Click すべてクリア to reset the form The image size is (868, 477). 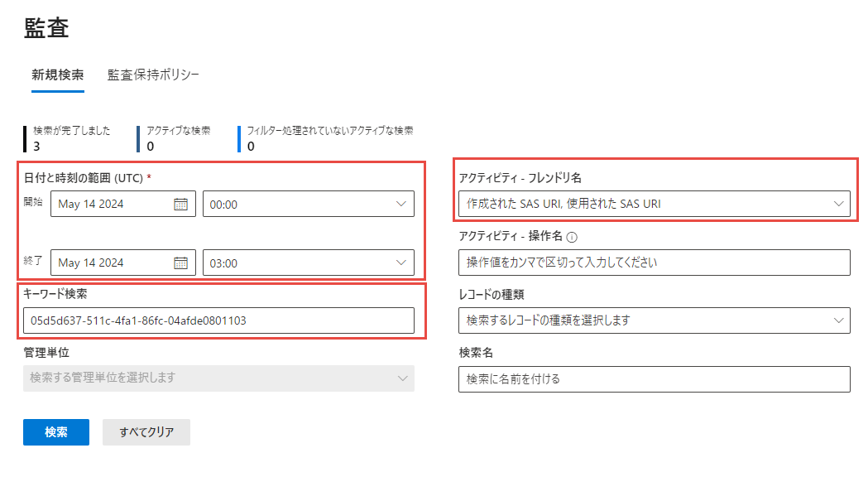point(146,431)
